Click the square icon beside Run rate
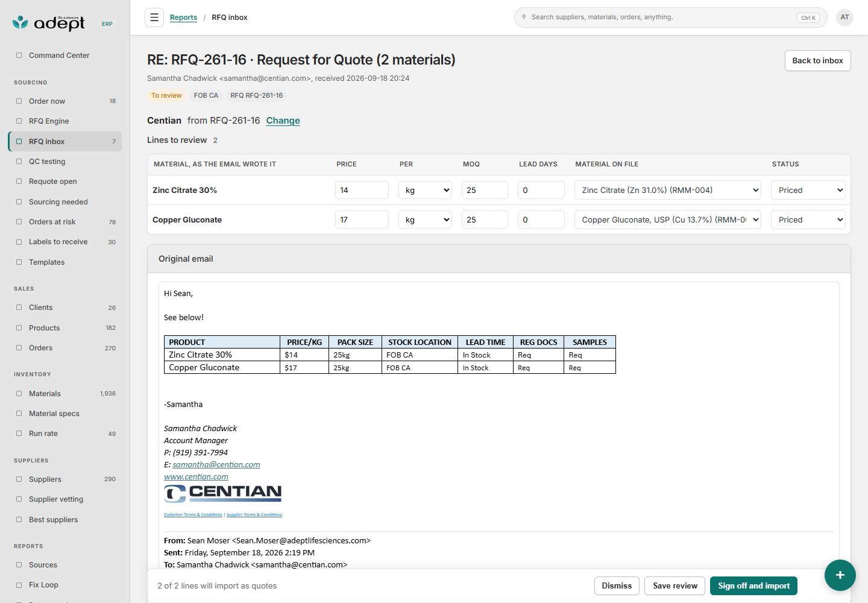Viewport: 868px width, 603px height. pos(19,434)
